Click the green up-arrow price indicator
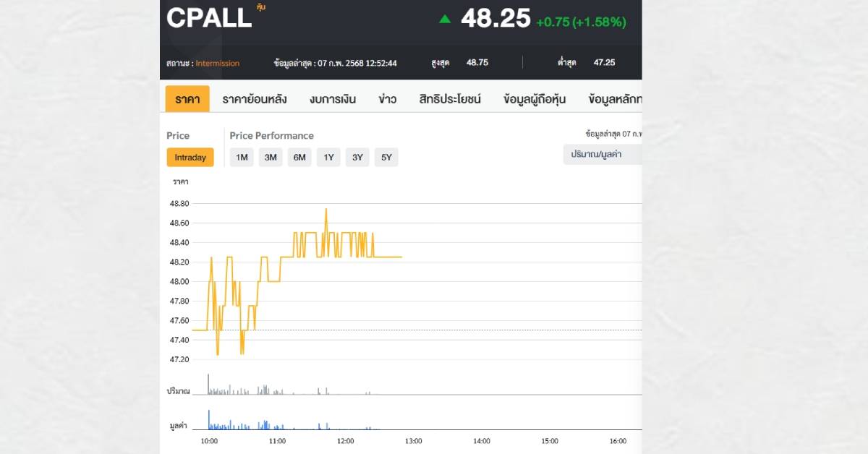 (445, 19)
